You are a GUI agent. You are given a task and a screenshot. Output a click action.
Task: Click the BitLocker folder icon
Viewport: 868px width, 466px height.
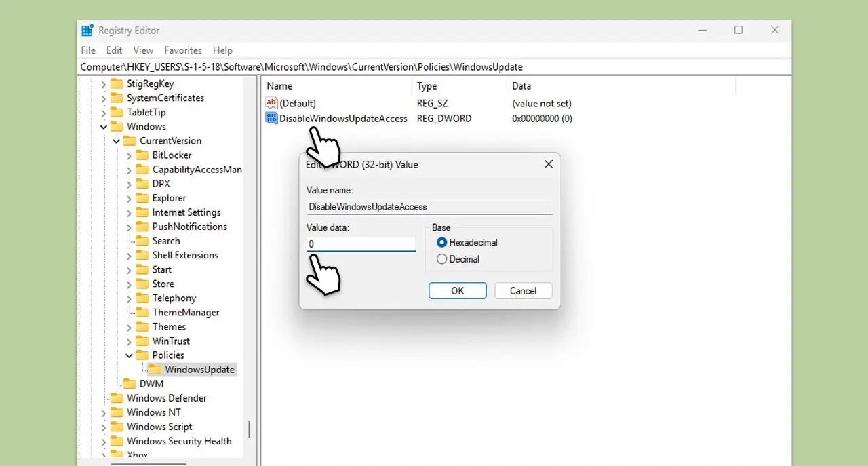click(142, 155)
